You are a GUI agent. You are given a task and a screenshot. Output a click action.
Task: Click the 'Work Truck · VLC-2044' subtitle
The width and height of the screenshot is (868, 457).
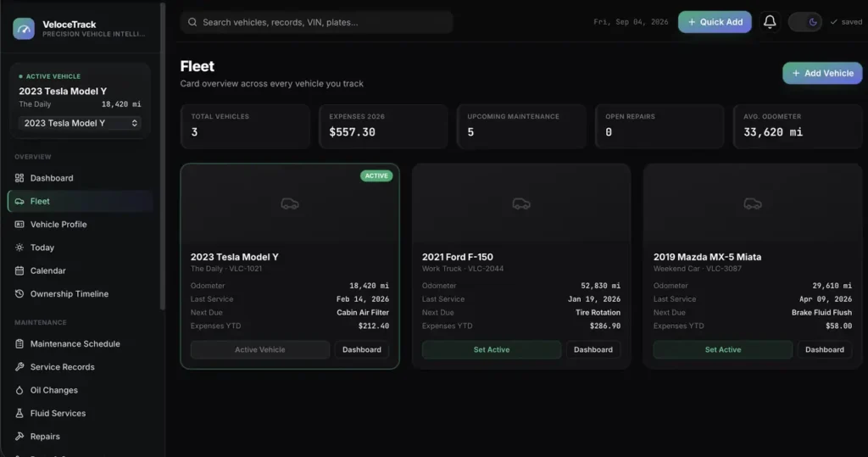(x=463, y=269)
